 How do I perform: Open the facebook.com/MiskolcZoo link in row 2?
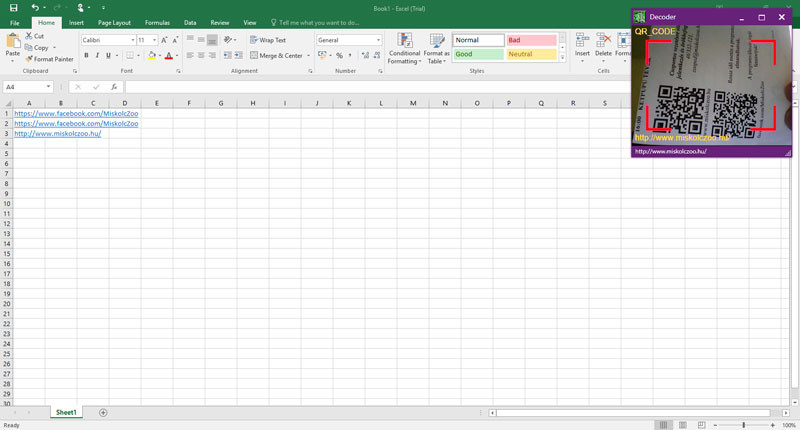pyautogui.click(x=76, y=123)
